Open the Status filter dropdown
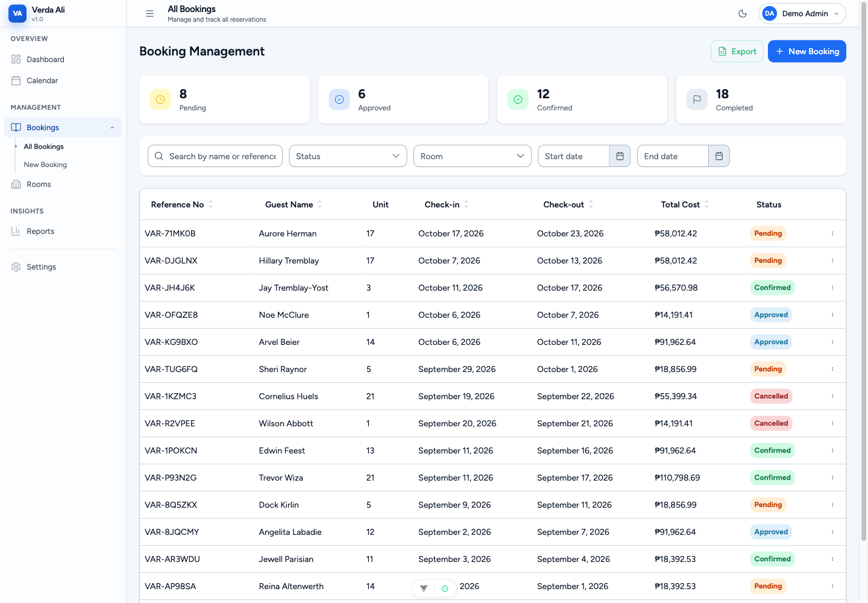Viewport: 868px width, 603px height. pyautogui.click(x=348, y=156)
